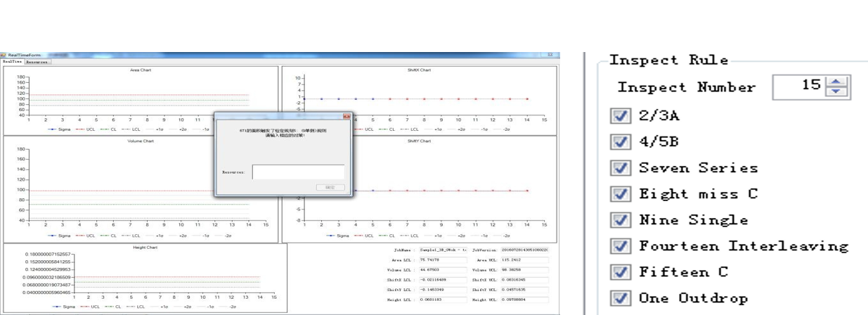This screenshot has width=868, height=315.
Task: Click the ShiftY LCL value field
Action: pyautogui.click(x=443, y=290)
